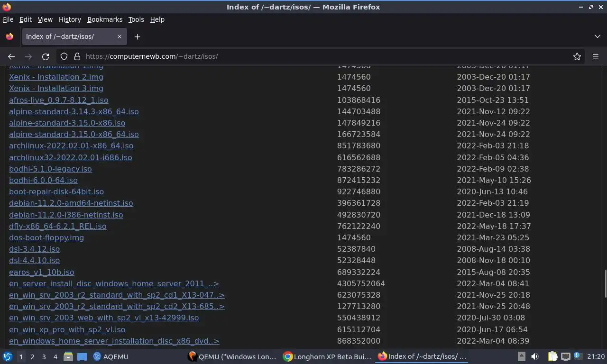Switch to AQEMU window in taskbar

111,356
